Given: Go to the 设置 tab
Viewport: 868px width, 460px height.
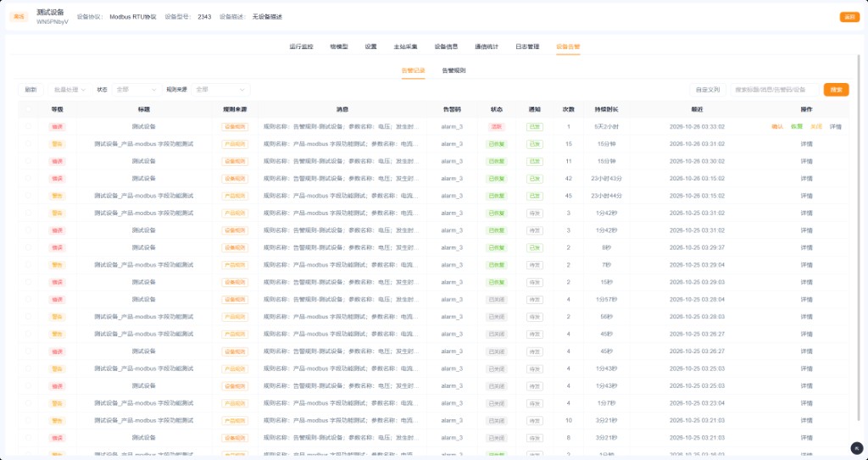Looking at the screenshot, I should (371, 47).
